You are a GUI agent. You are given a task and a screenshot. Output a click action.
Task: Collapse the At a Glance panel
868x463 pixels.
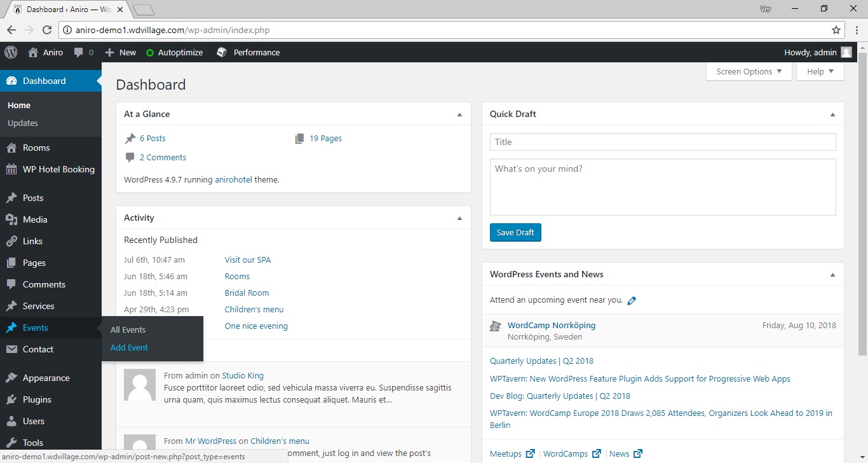(459, 114)
